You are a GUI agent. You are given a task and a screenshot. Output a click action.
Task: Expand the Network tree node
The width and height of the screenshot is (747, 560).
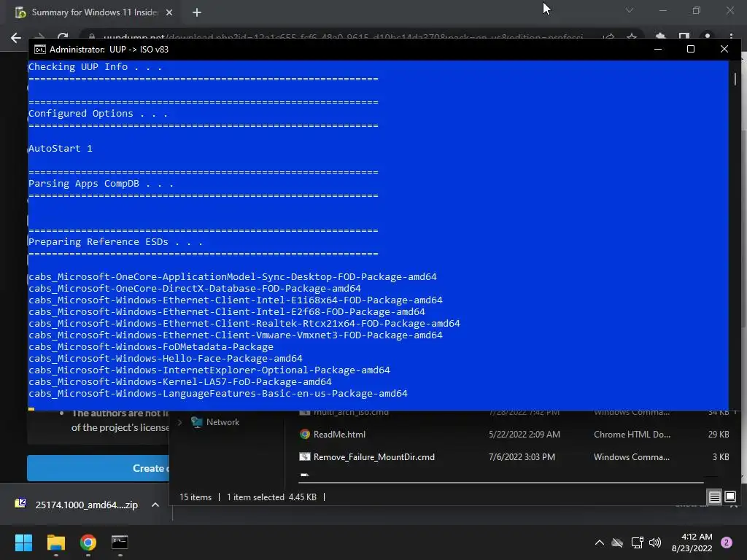179,422
